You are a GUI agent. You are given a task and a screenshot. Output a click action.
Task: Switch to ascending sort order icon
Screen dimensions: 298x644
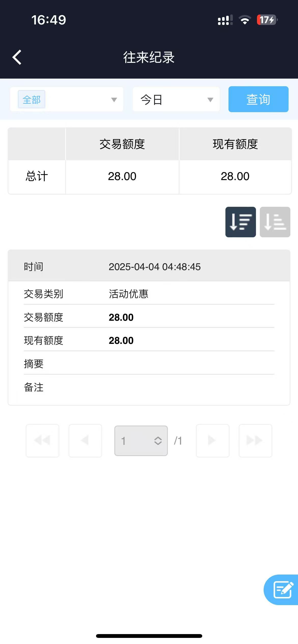[275, 222]
